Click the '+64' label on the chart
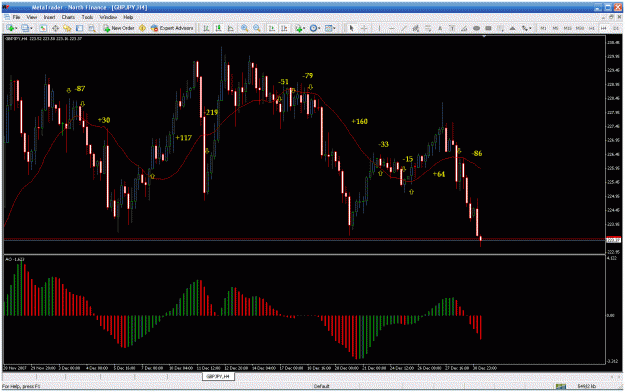Image resolution: width=625 pixels, height=392 pixels. tap(438, 174)
